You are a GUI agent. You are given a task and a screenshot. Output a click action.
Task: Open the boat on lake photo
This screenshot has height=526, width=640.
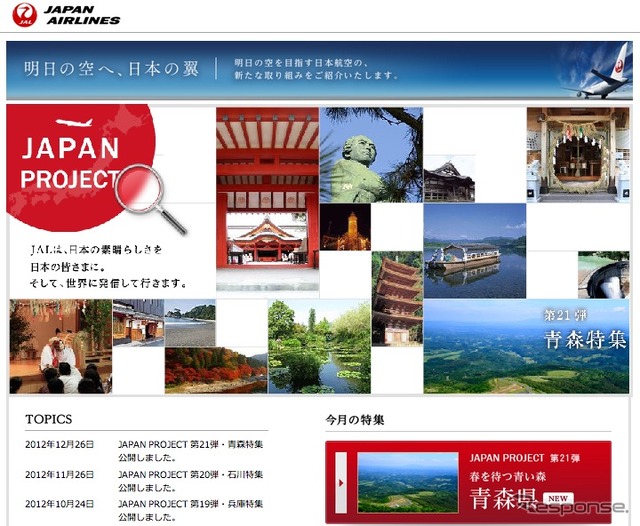tap(475, 251)
